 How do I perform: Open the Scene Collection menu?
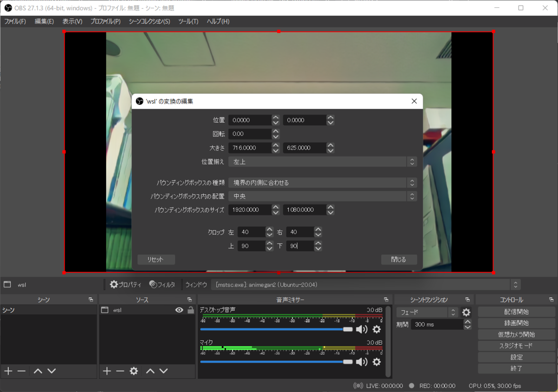tap(149, 21)
